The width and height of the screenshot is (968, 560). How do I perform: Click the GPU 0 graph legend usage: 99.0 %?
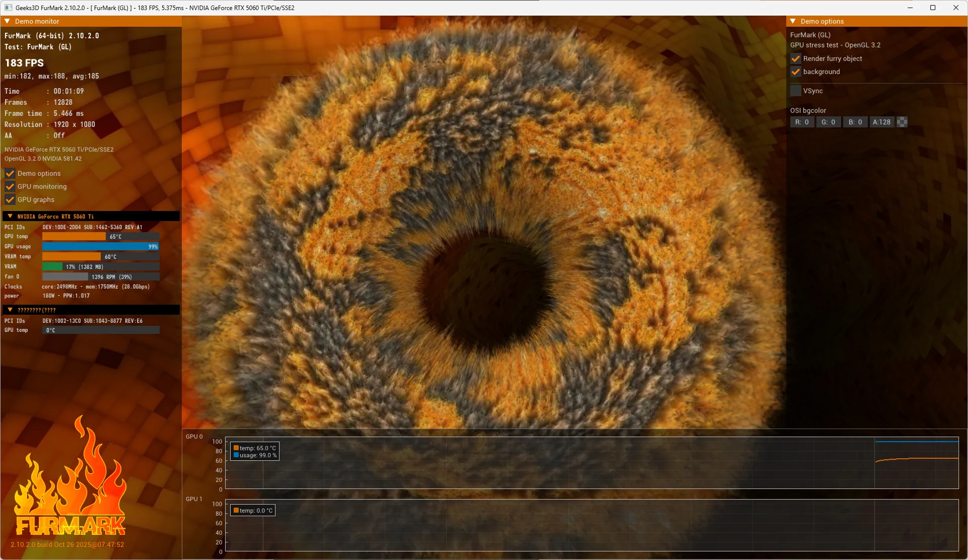pos(255,455)
